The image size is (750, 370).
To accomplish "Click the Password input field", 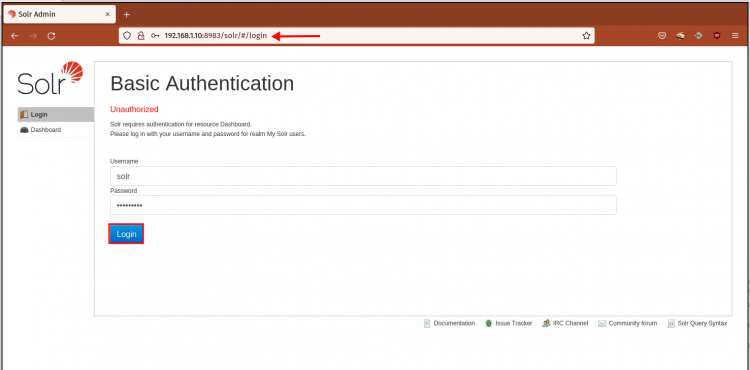I will (363, 205).
